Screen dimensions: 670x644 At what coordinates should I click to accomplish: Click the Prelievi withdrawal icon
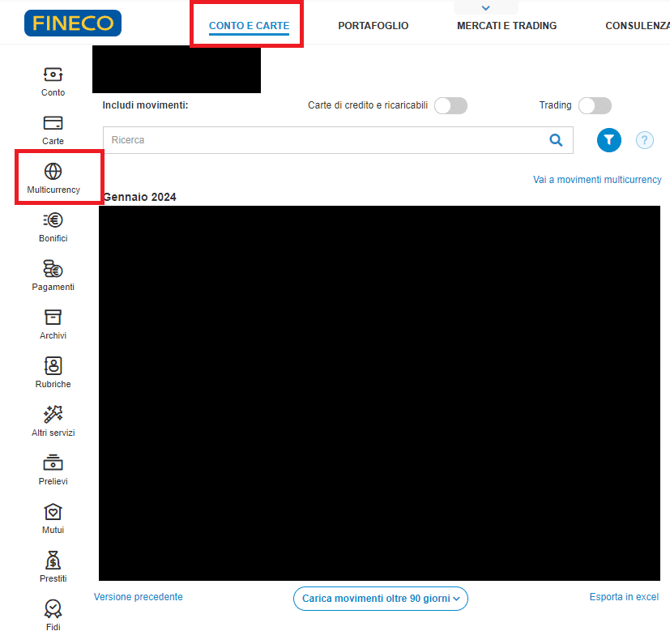53,463
